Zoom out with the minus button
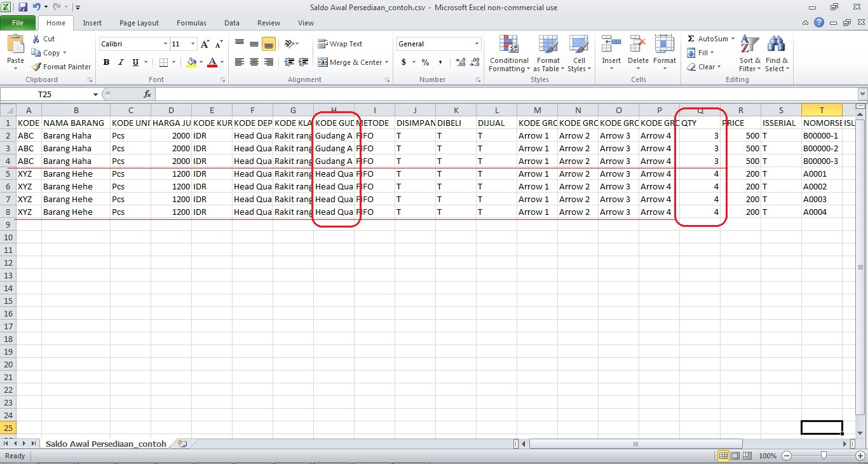The height and width of the screenshot is (464, 868). (787, 456)
